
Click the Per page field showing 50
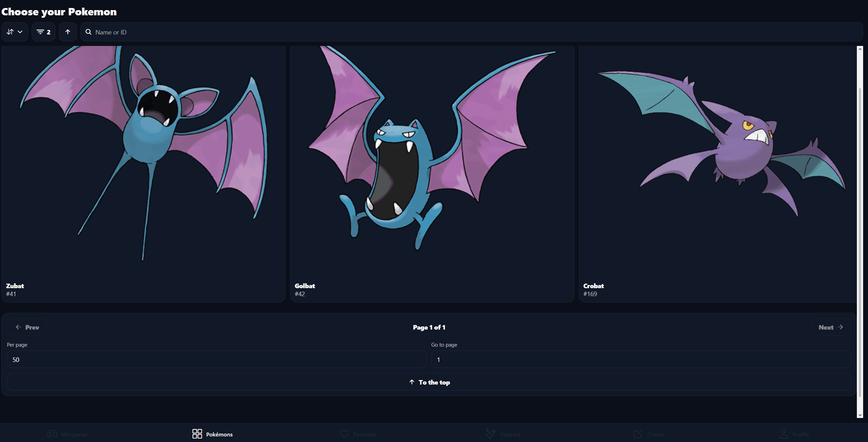pos(217,360)
